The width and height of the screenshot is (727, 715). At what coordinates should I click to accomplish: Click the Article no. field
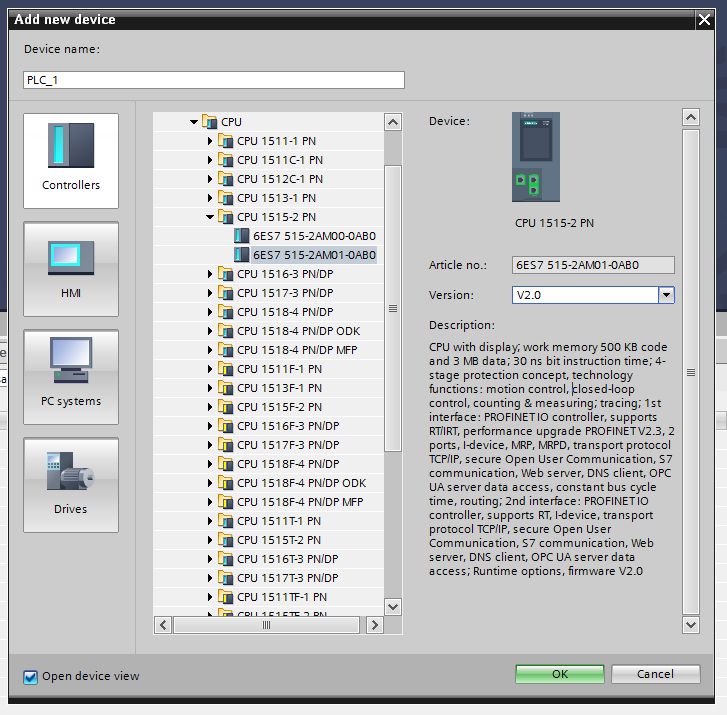593,265
